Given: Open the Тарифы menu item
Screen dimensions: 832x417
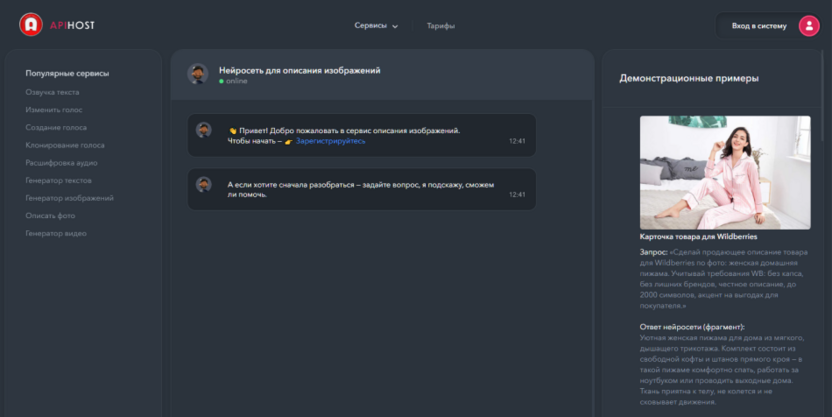Looking at the screenshot, I should pos(440,25).
